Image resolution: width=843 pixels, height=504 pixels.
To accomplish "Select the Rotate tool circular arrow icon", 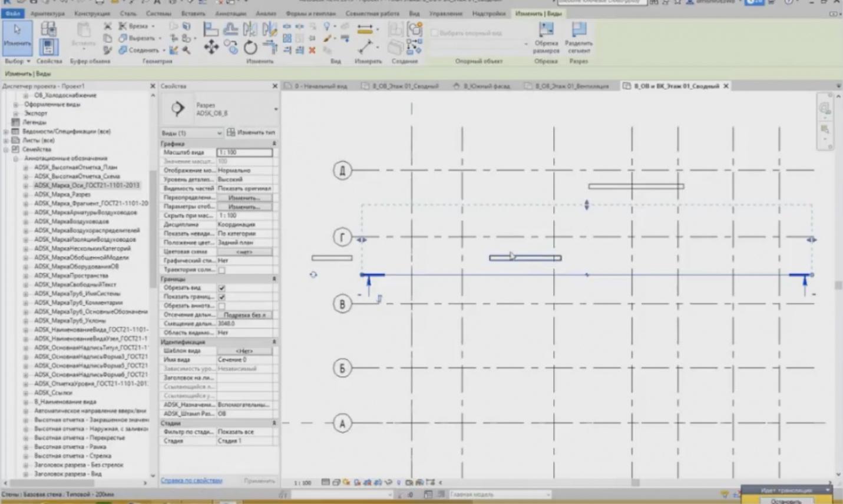I will pos(250,48).
